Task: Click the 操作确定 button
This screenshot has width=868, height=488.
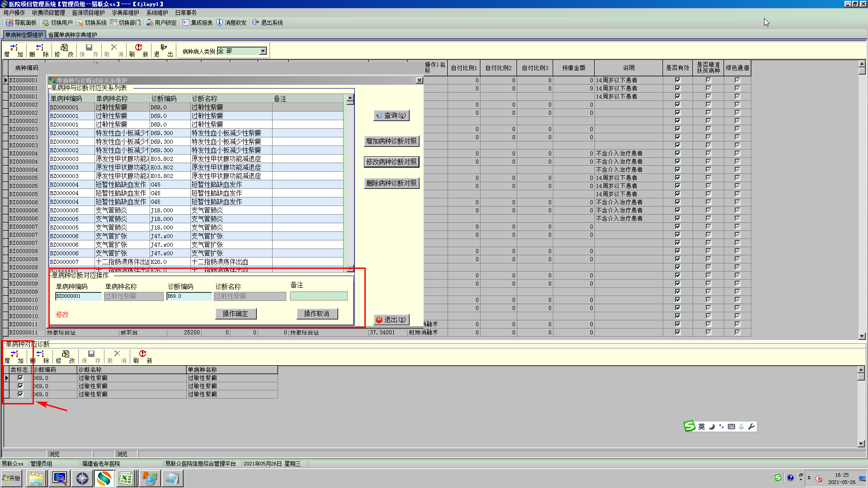Action: pos(236,314)
